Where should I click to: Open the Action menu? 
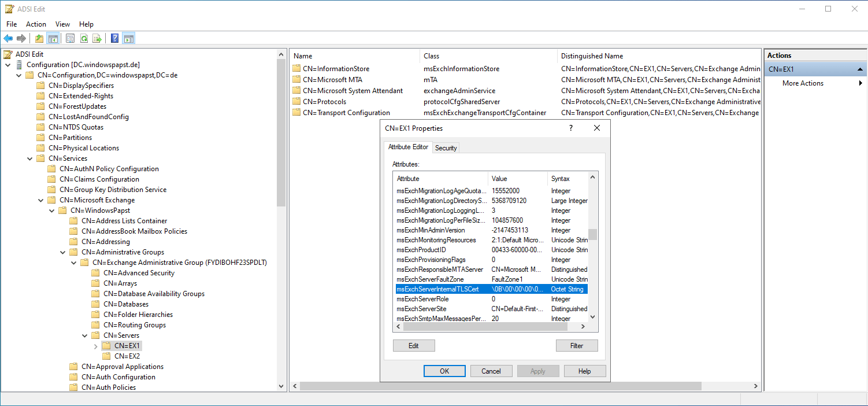click(x=36, y=24)
